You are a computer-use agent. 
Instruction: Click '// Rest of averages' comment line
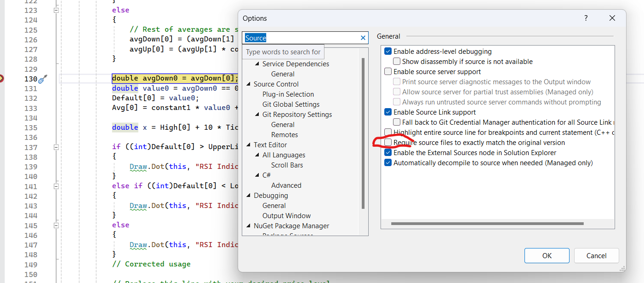coord(184,29)
